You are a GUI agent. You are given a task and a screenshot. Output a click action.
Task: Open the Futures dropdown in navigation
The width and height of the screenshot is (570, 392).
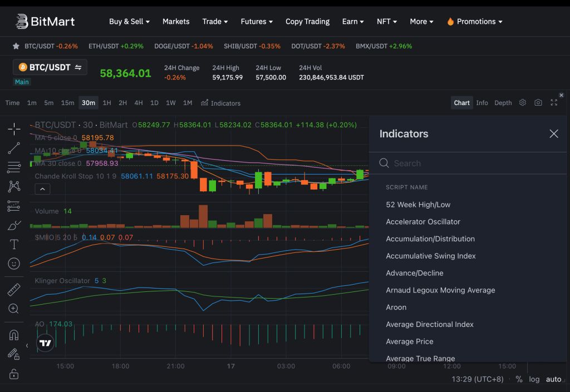coord(256,22)
